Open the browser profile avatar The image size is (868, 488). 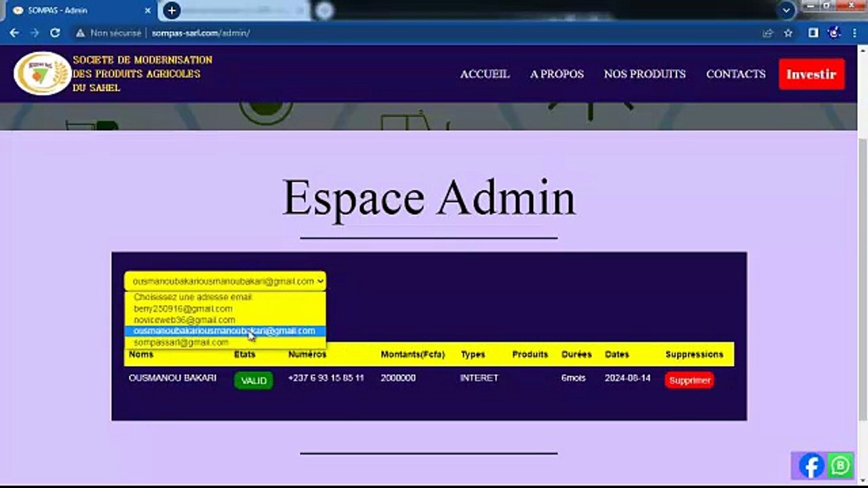[834, 33]
